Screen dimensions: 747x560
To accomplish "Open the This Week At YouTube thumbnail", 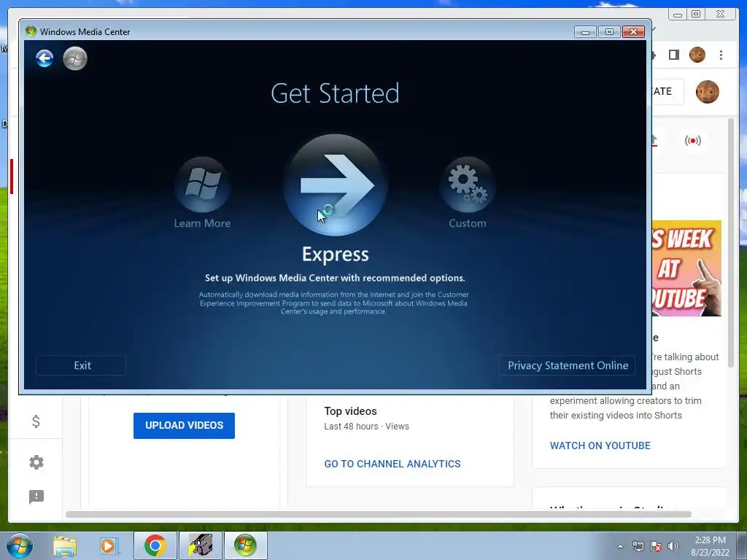I will click(x=686, y=268).
